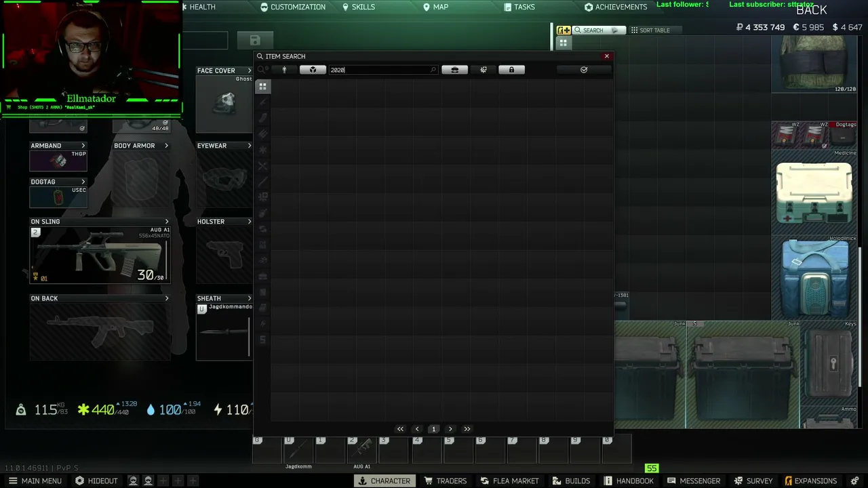Expand the Face Cover slot chevron
The width and height of the screenshot is (868, 488).
pos(249,70)
